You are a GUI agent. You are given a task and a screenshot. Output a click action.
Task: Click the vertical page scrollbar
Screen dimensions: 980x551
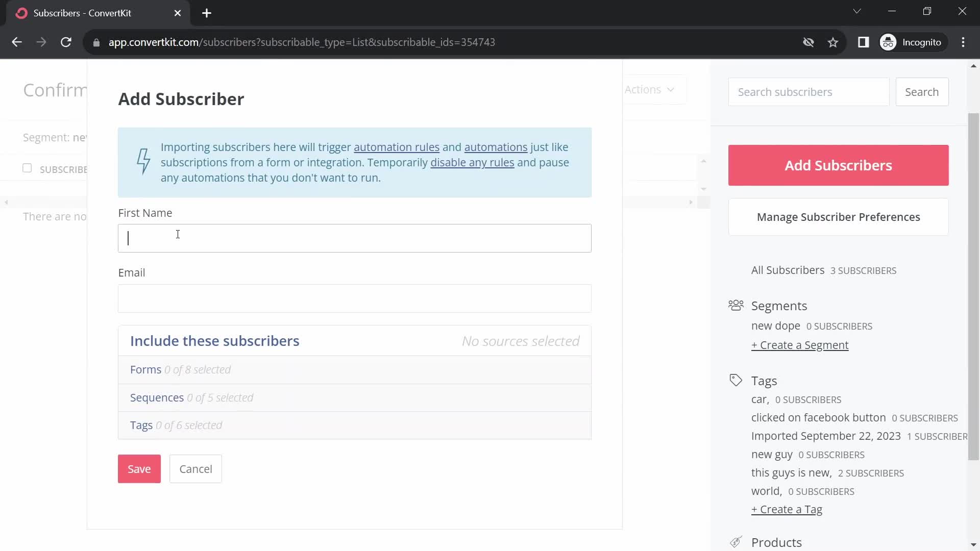click(973, 286)
